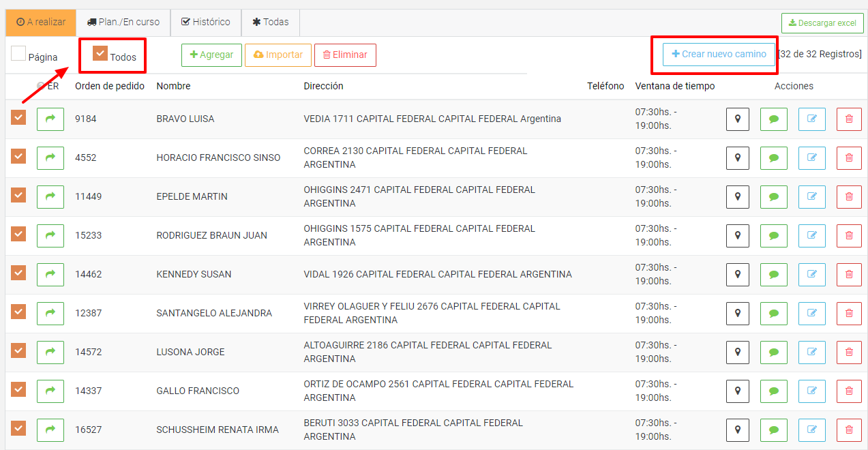Edit the EPELDE MARTIN order record

click(811, 197)
